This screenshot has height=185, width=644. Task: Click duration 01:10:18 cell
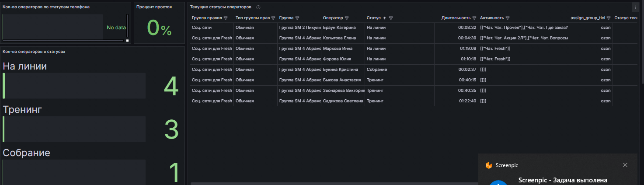[456, 59]
